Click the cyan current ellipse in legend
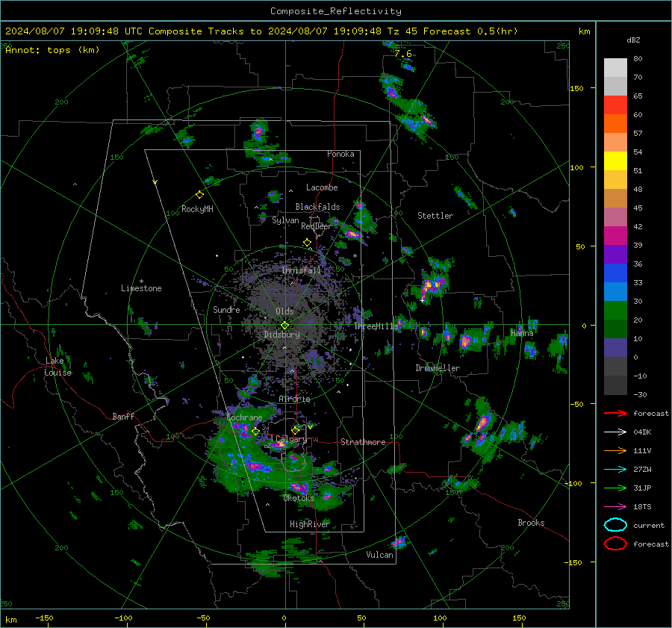Viewport: 672px width, 628px height. click(x=615, y=525)
